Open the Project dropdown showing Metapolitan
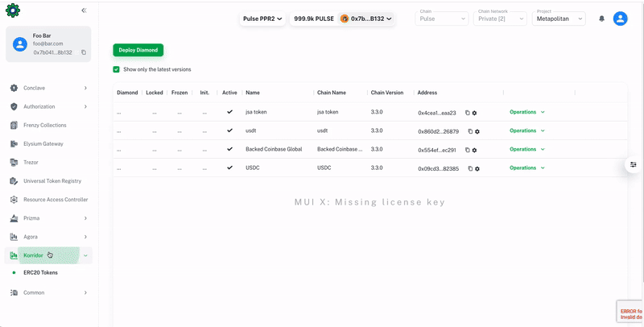Viewport: 644px width, 327px height. (x=559, y=19)
